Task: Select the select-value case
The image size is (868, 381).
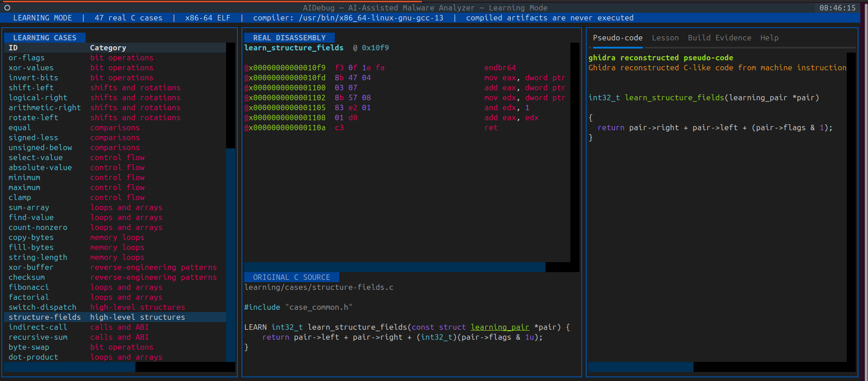Action: click(115, 157)
